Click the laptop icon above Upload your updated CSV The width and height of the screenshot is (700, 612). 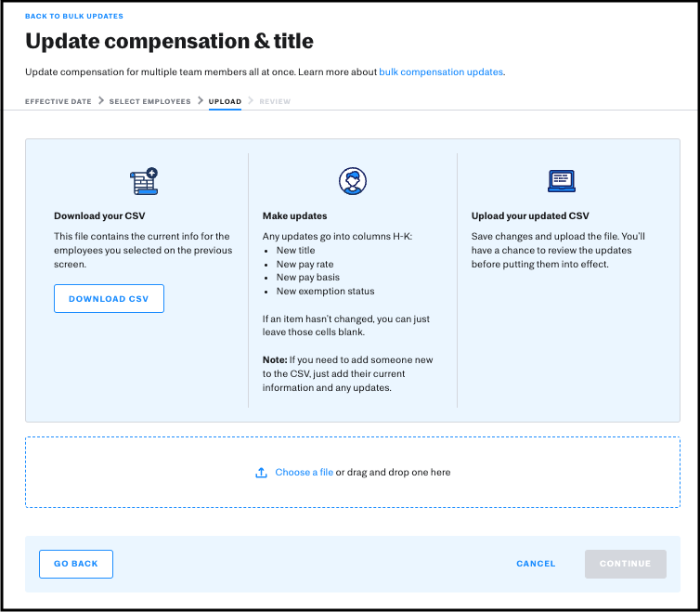562,181
